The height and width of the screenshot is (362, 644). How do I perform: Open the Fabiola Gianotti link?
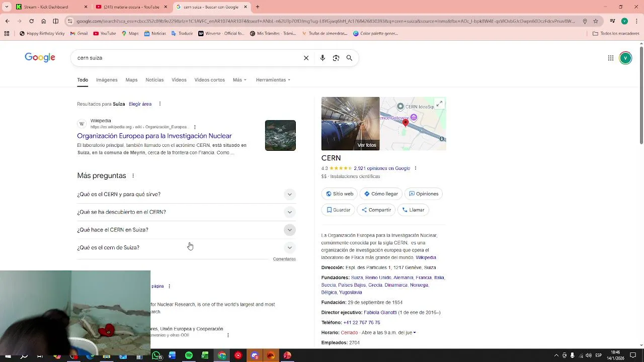[380, 313]
